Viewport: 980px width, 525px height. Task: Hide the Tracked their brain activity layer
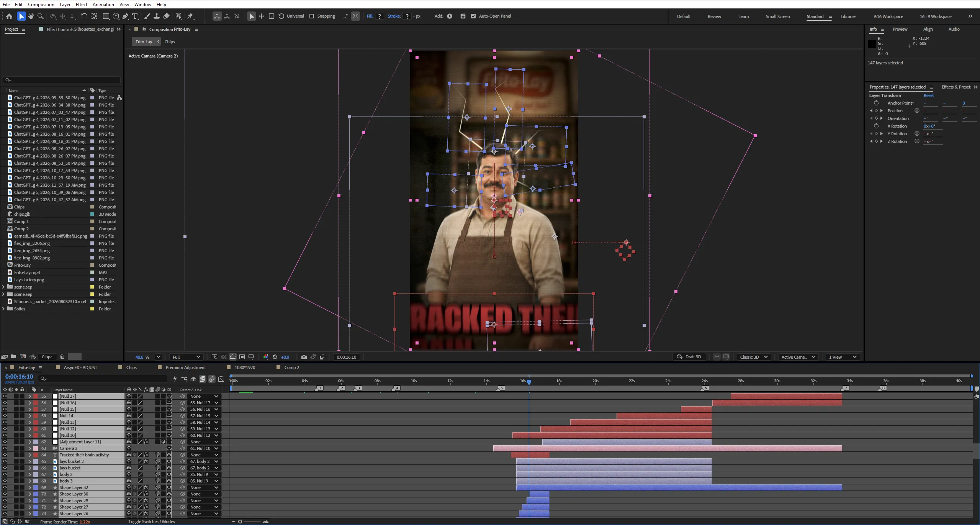point(5,455)
